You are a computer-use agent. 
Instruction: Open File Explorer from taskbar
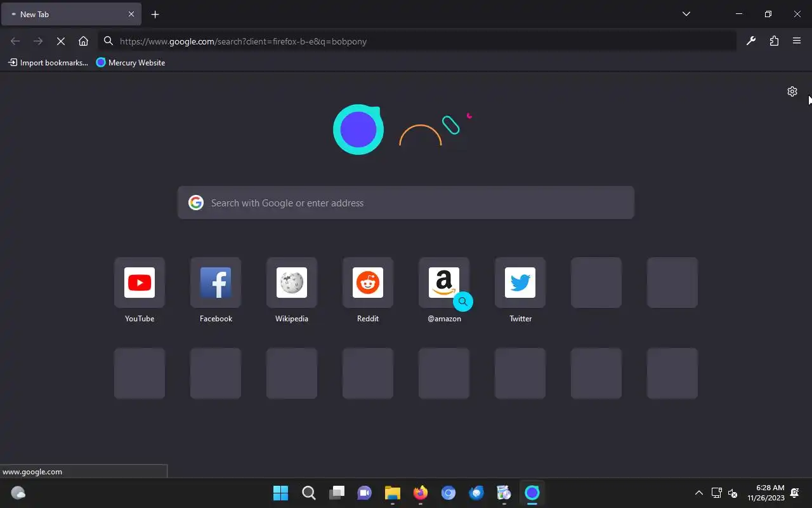tap(392, 493)
